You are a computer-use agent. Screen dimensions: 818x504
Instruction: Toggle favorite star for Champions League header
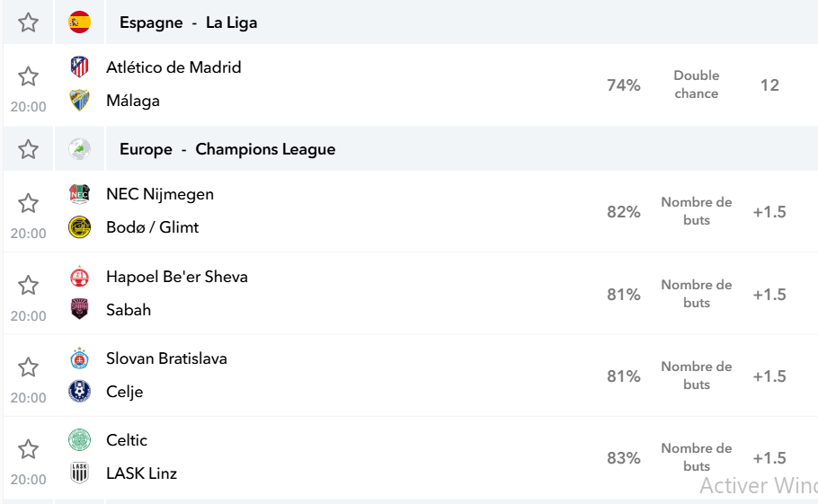pos(28,149)
